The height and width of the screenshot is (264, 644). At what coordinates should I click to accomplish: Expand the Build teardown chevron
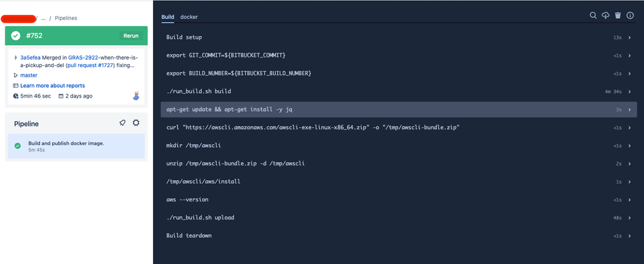click(x=629, y=236)
